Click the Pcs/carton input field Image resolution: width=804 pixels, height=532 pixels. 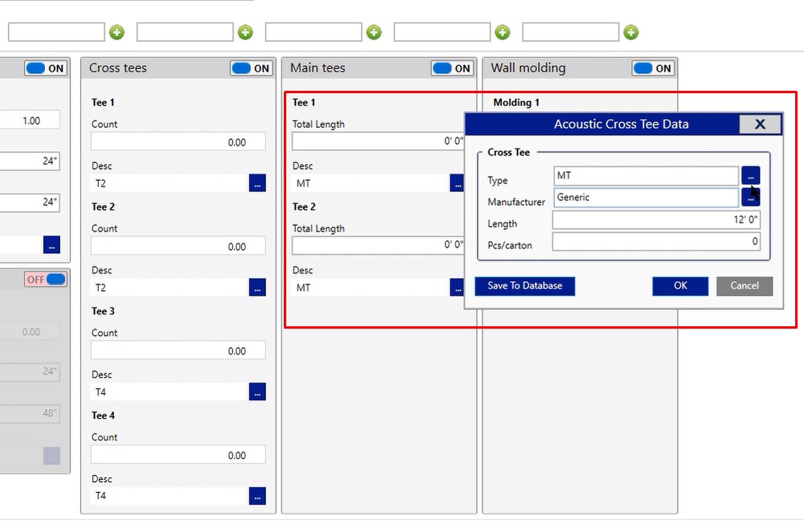pos(656,241)
